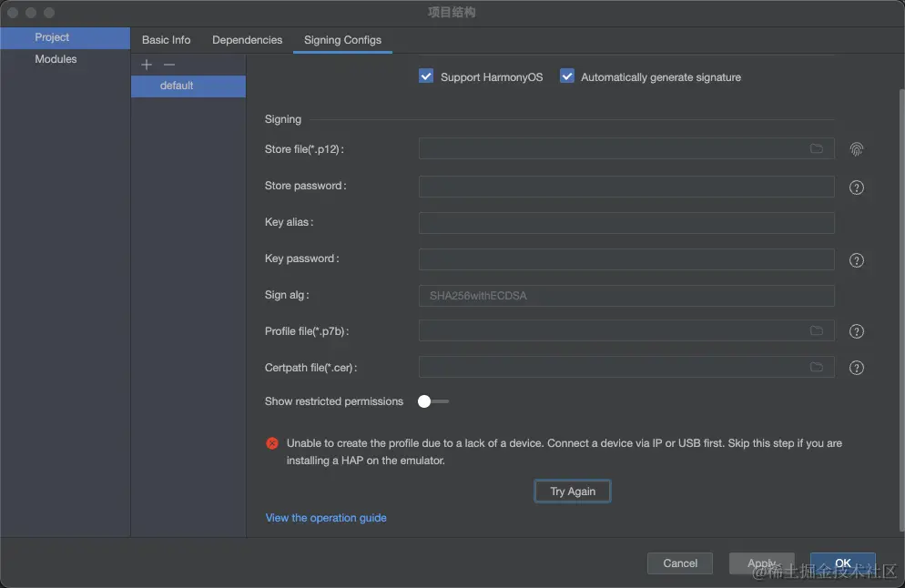Remove signing config with minus icon
This screenshot has width=905, height=588.
(169, 65)
